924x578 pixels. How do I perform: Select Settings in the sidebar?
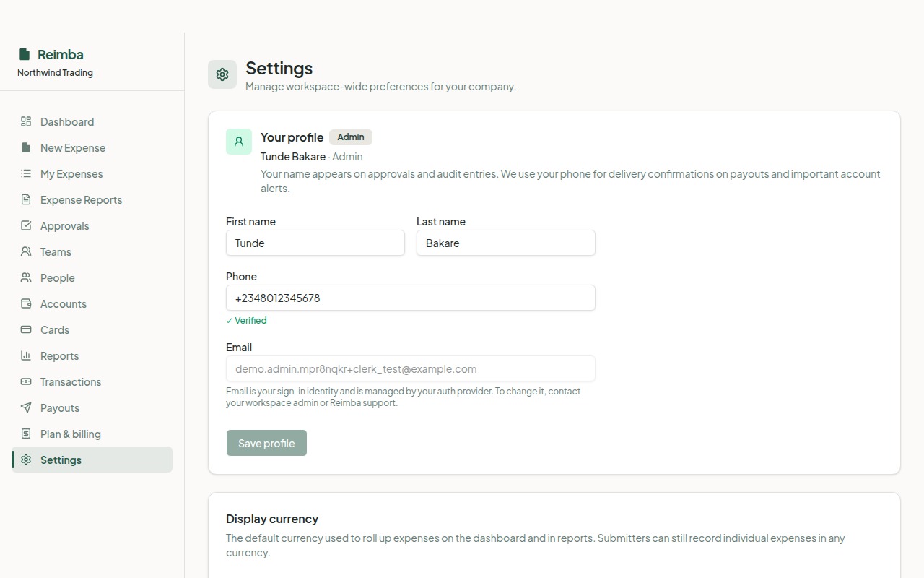click(92, 460)
